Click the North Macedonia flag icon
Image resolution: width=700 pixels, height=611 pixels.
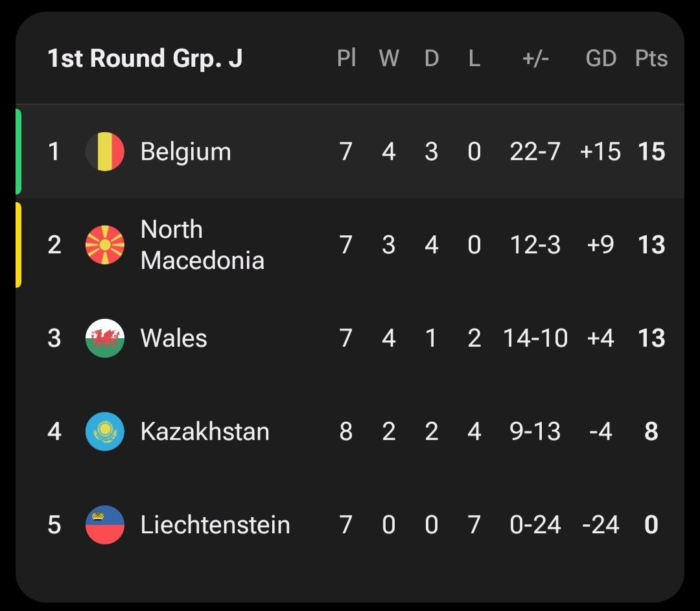pyautogui.click(x=105, y=245)
